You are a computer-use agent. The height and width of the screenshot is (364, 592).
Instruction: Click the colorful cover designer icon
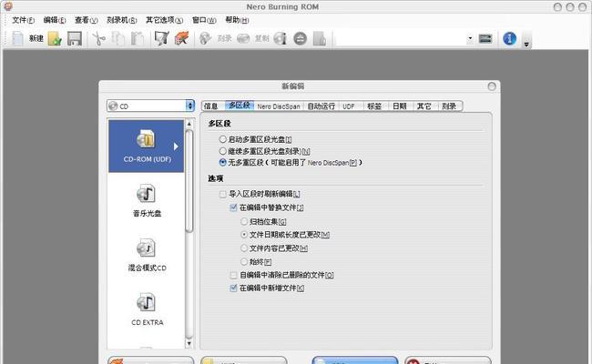coord(181,38)
